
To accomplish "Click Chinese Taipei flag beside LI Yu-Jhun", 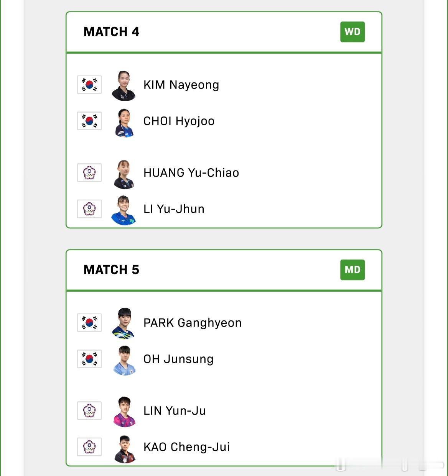I will (89, 209).
